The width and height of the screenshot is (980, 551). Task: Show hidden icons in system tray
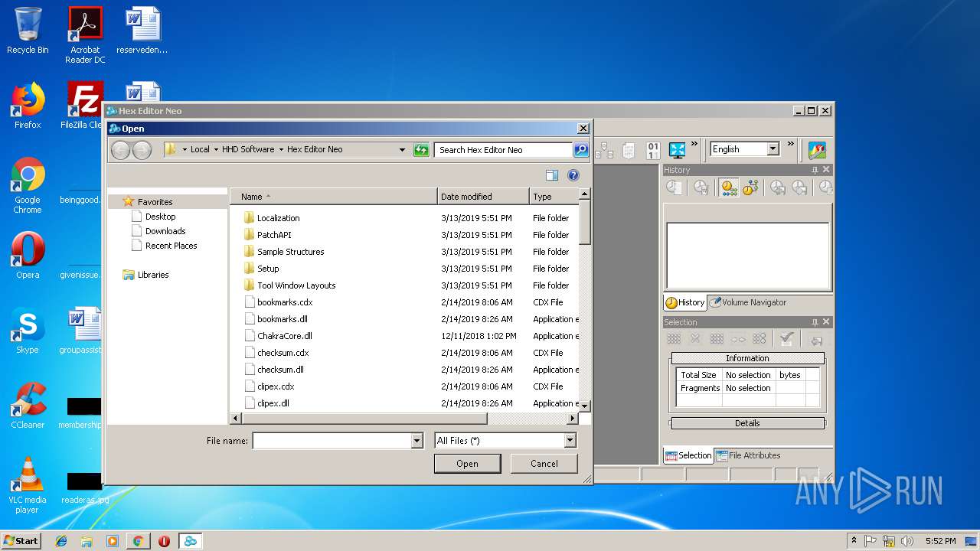coord(854,540)
